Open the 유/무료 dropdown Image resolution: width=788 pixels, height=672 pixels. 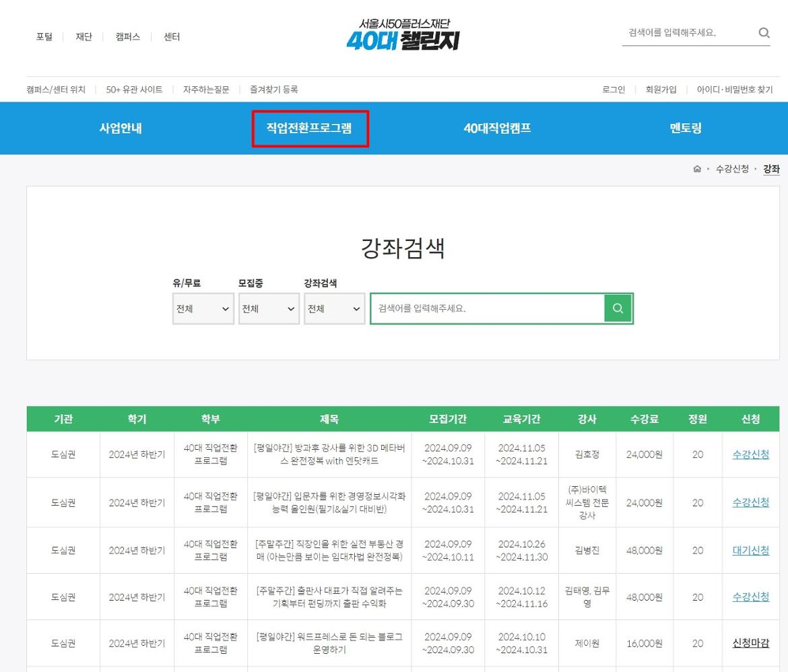click(x=203, y=308)
